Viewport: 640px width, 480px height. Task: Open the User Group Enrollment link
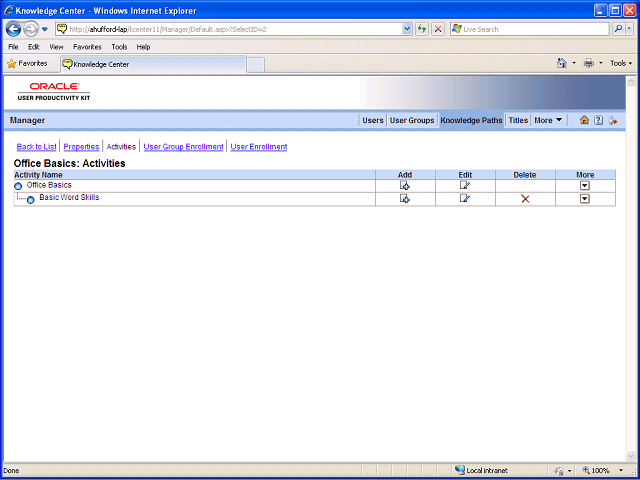coord(183,147)
